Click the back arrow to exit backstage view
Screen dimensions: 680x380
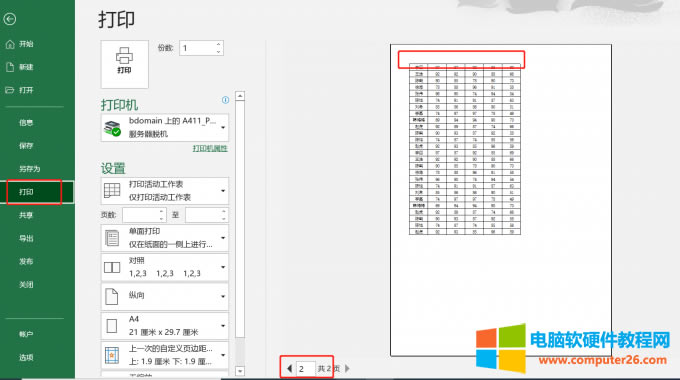[10, 19]
